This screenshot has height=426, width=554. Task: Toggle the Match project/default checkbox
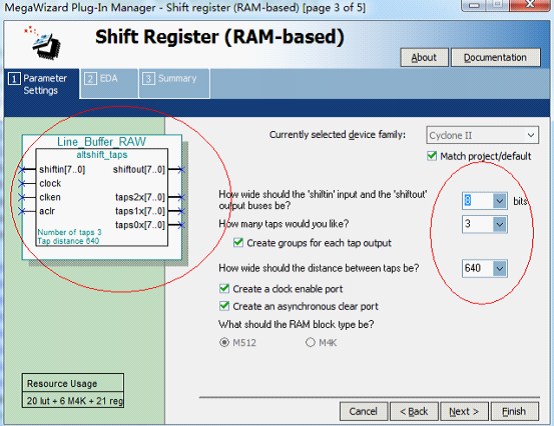tap(432, 156)
